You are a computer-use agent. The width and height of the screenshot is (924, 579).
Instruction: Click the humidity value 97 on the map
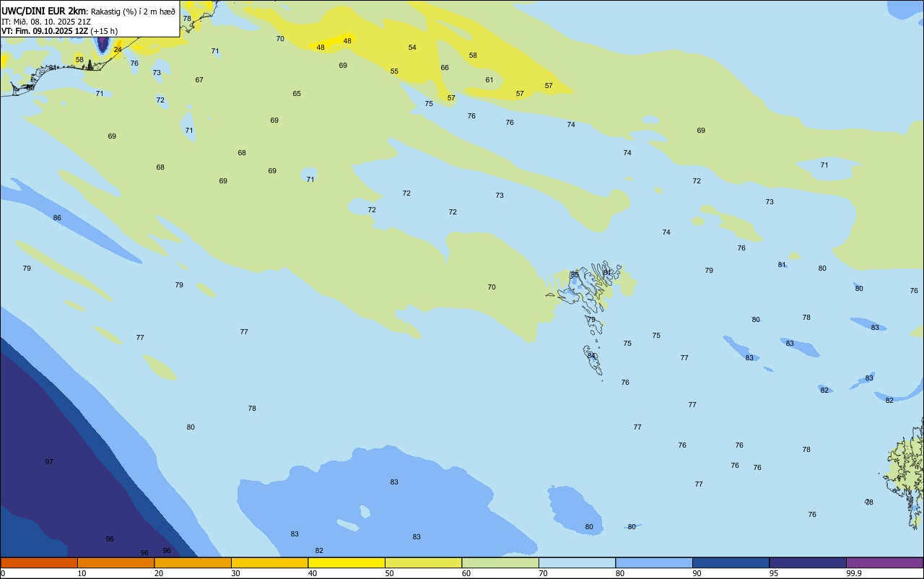pyautogui.click(x=49, y=461)
